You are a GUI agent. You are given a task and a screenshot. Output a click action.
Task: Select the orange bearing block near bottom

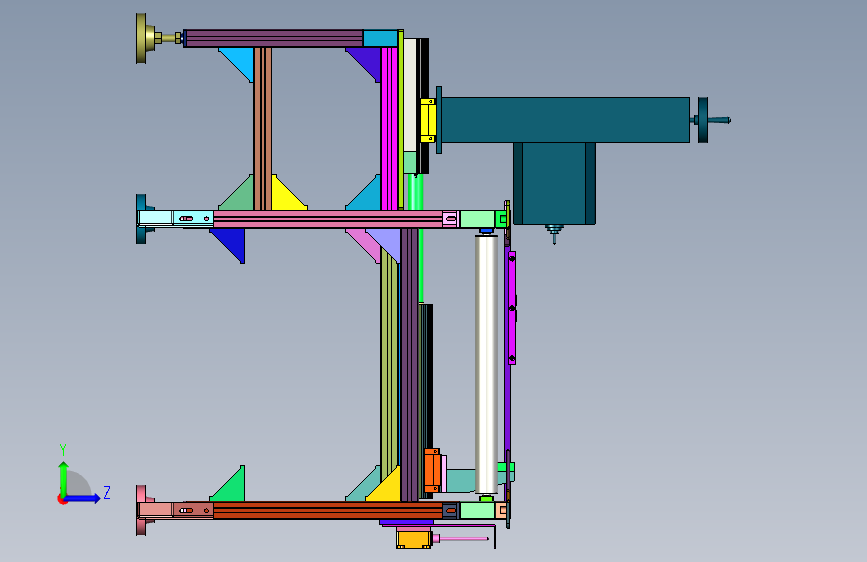(x=432, y=470)
